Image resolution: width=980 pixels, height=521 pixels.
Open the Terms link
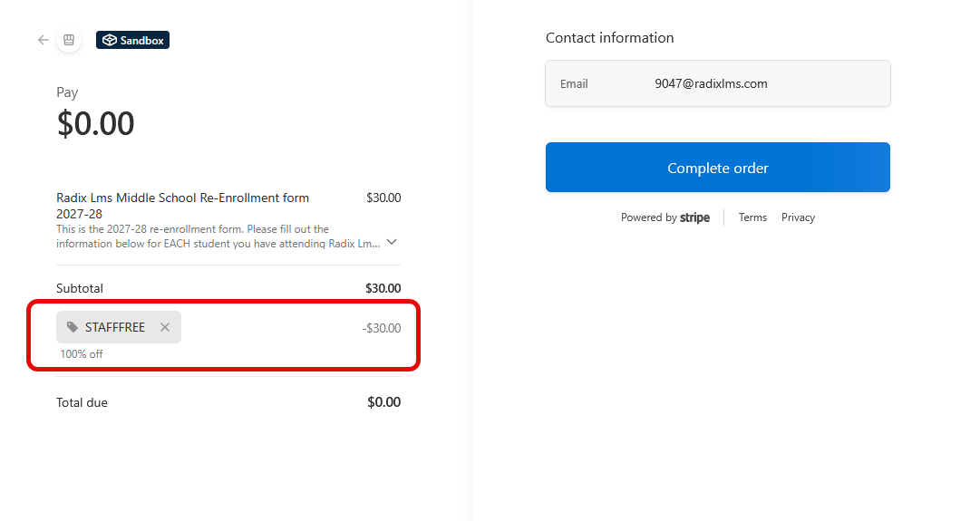click(x=752, y=217)
